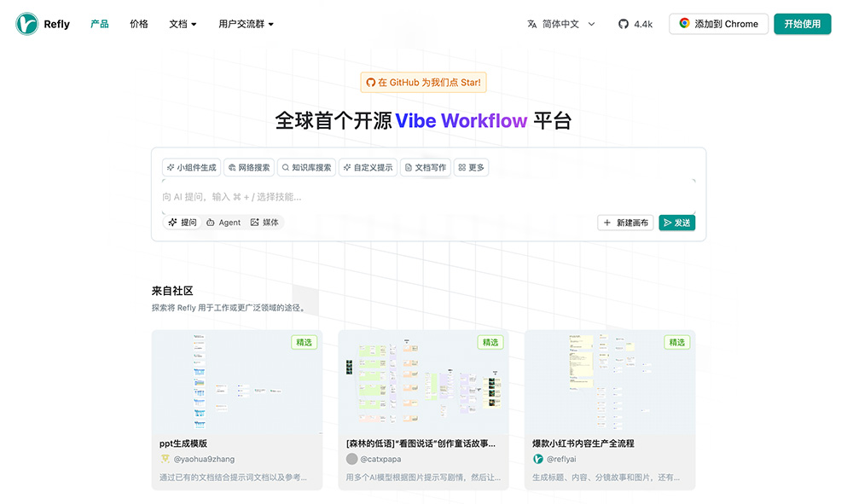The image size is (853, 504).
Task: Click 精选 badge on 小红书 card
Action: coord(677,342)
